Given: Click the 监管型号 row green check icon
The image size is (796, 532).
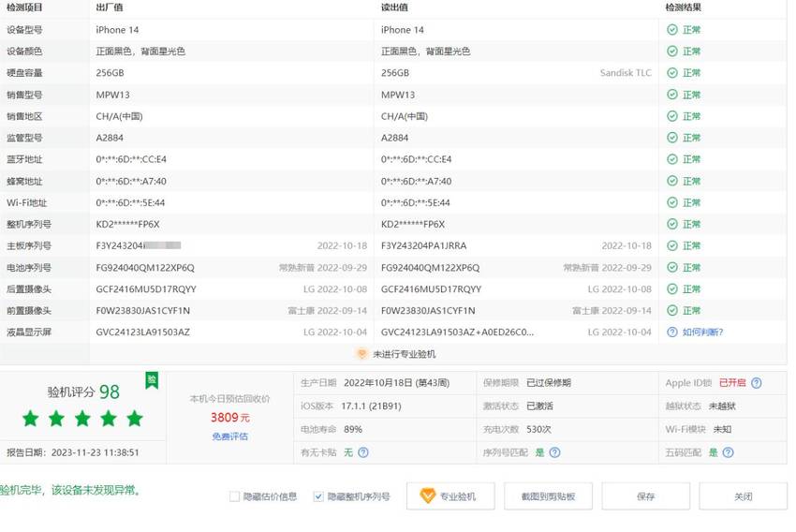Looking at the screenshot, I should click(672, 138).
